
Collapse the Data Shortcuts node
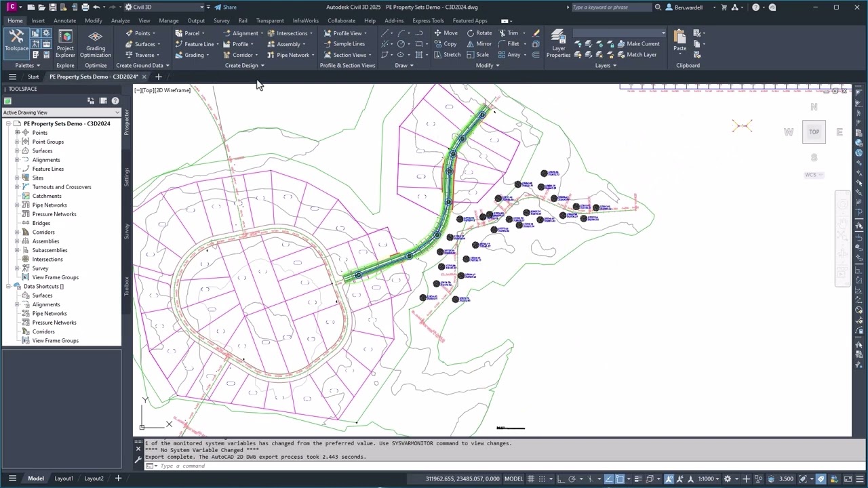coord(8,286)
